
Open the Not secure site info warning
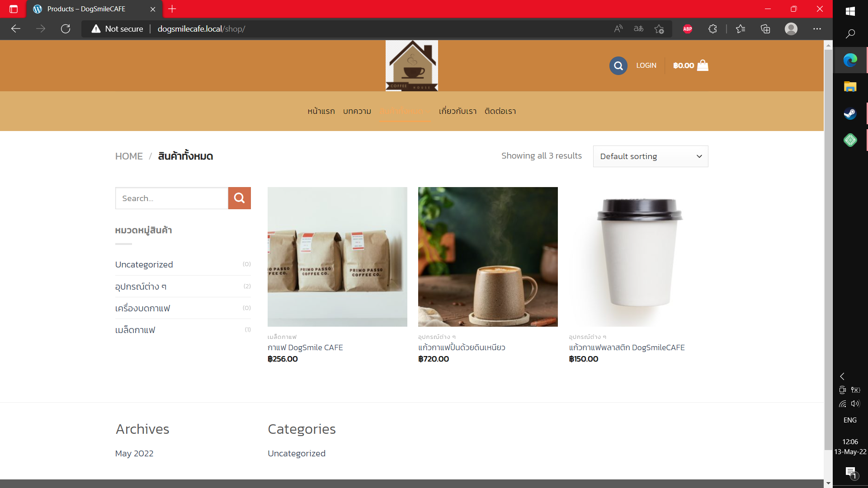click(118, 29)
